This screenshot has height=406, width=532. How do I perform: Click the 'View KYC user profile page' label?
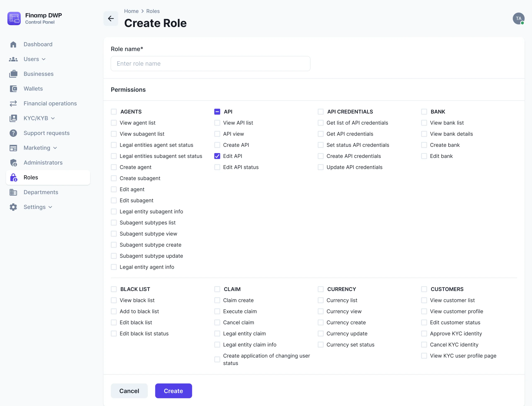coord(463,356)
